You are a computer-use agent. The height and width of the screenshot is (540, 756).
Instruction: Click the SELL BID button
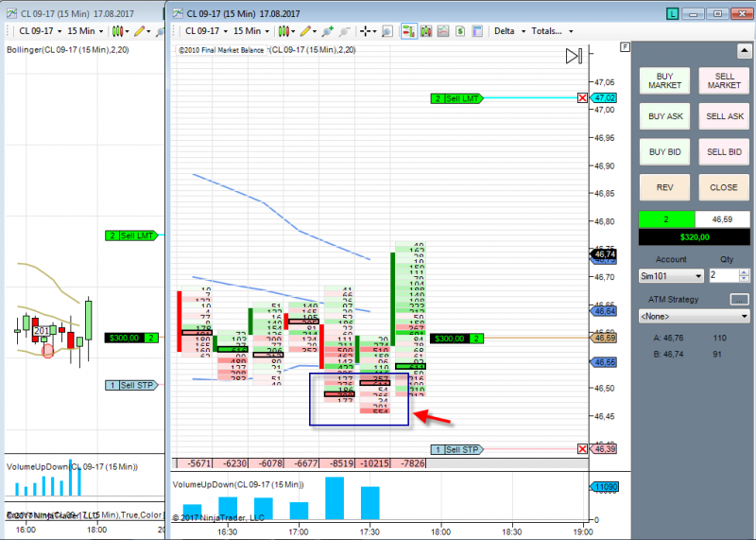click(724, 152)
